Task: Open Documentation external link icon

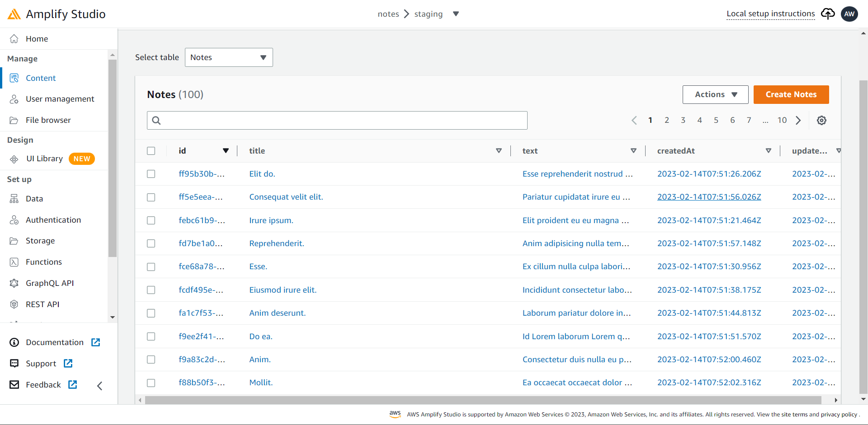Action: pos(96,342)
